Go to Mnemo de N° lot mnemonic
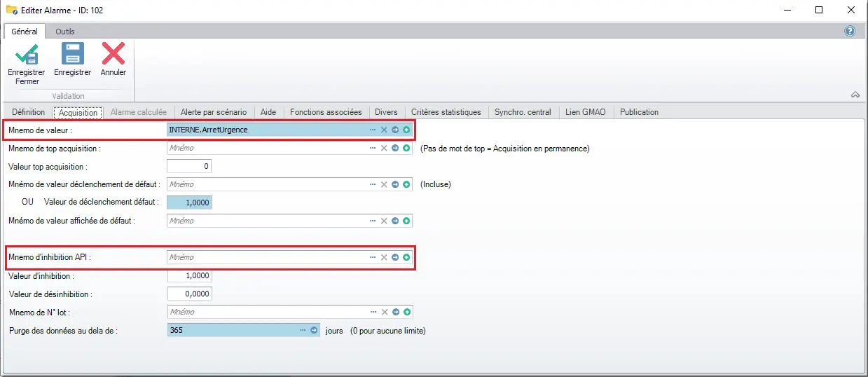 (x=395, y=312)
